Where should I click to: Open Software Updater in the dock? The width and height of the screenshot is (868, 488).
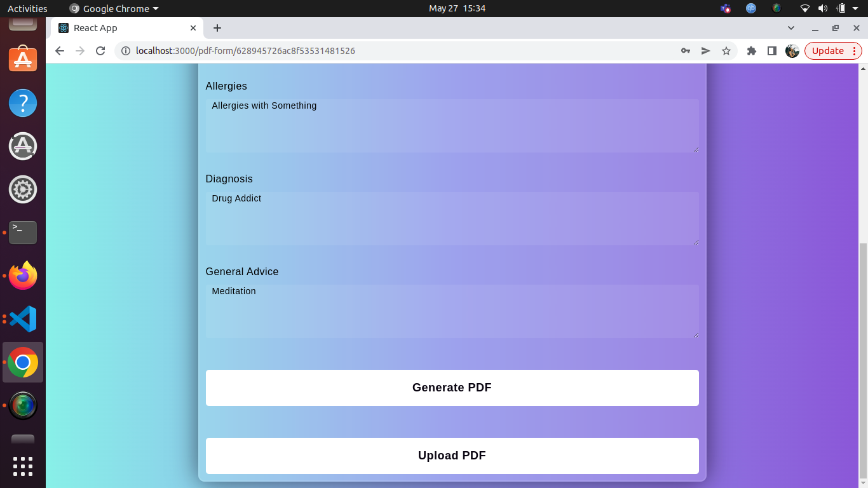(23, 146)
